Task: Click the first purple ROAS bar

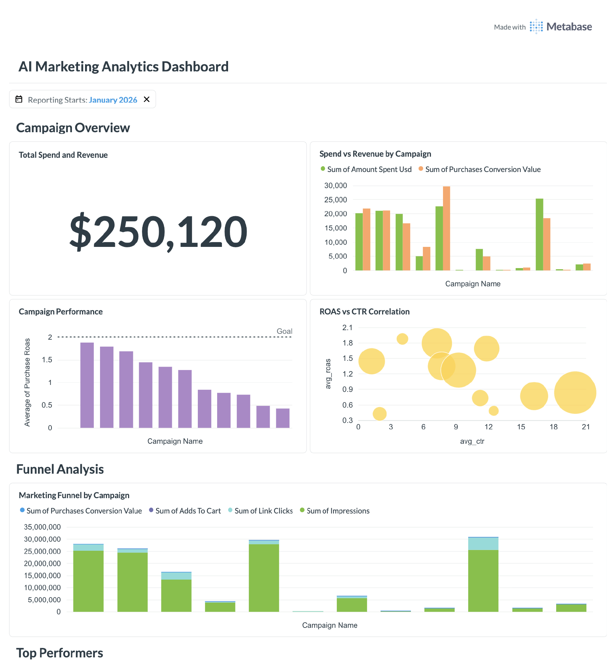Action: click(x=87, y=385)
